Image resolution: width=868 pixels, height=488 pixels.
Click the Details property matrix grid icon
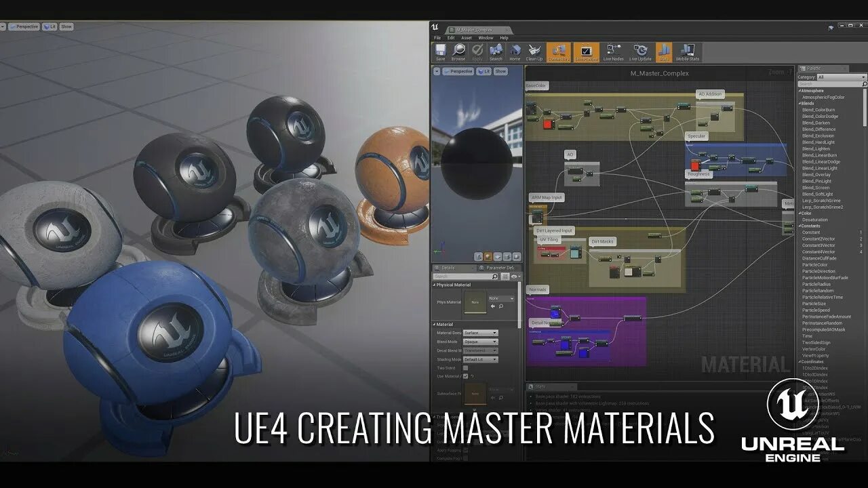tap(507, 277)
